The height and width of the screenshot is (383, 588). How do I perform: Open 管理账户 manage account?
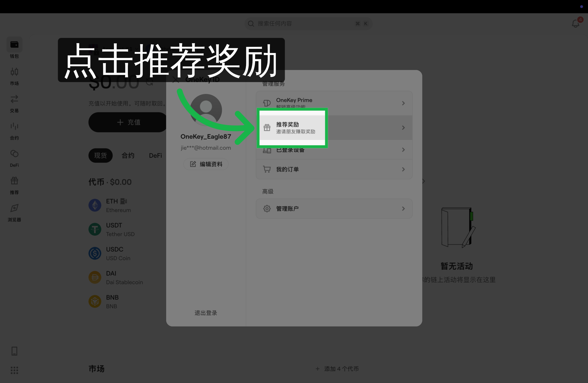(334, 209)
